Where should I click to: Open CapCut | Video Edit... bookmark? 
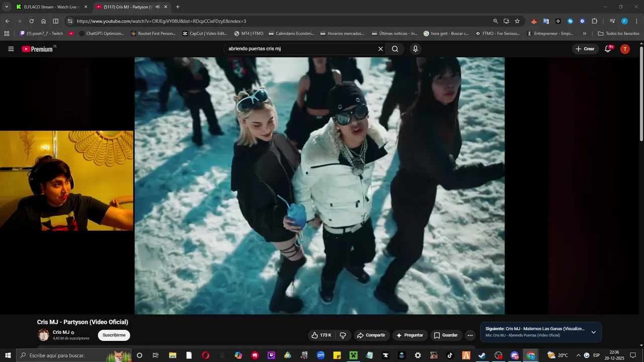205,34
